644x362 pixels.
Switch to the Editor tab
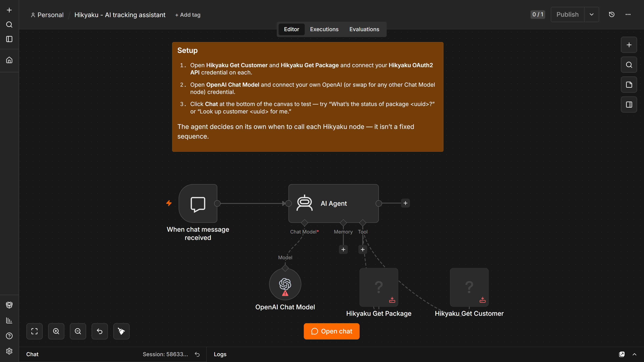pos(291,29)
